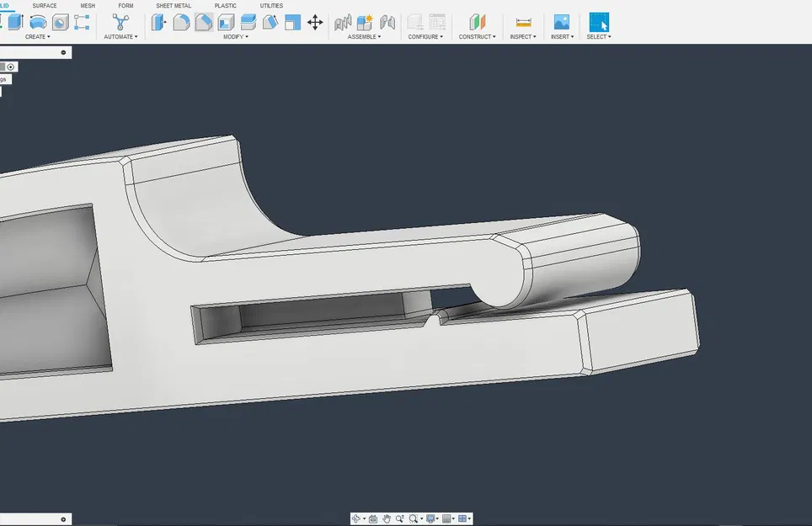Image resolution: width=812 pixels, height=526 pixels.
Task: Expand the CONSTRUCT dropdown
Action: click(x=477, y=37)
